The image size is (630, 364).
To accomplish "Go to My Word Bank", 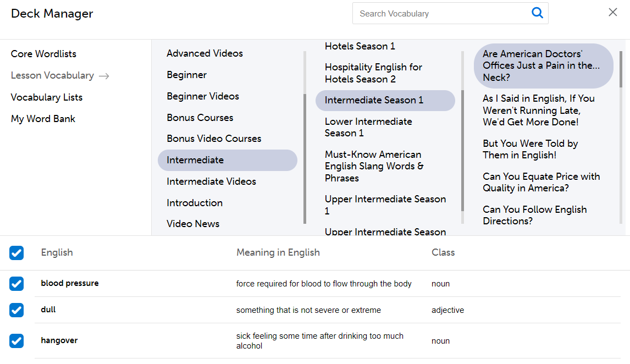I will (x=43, y=119).
